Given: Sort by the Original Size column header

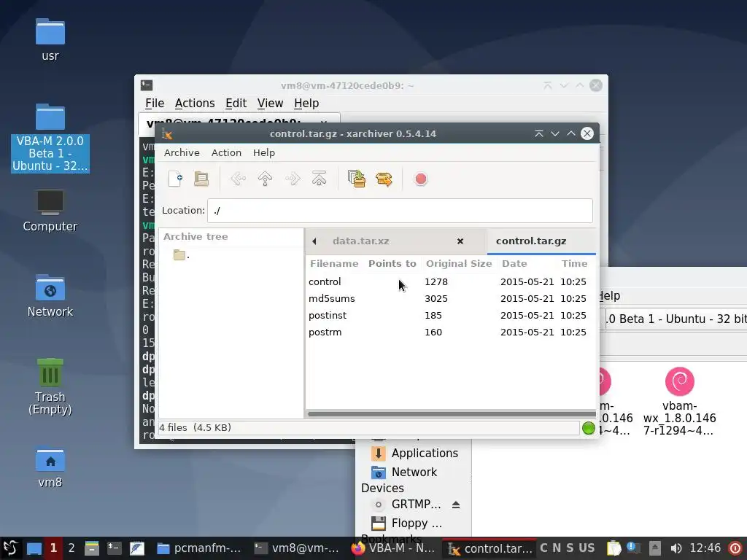Looking at the screenshot, I should (459, 263).
